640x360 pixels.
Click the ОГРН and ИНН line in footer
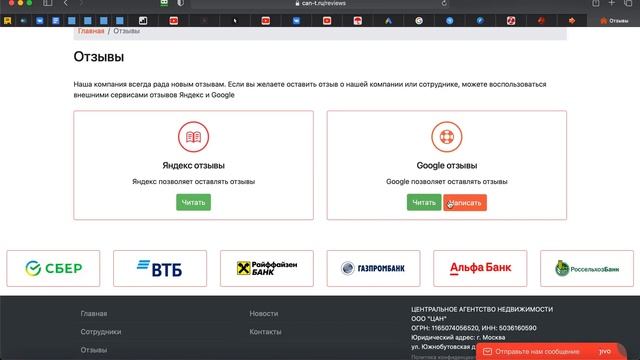pos(474,328)
